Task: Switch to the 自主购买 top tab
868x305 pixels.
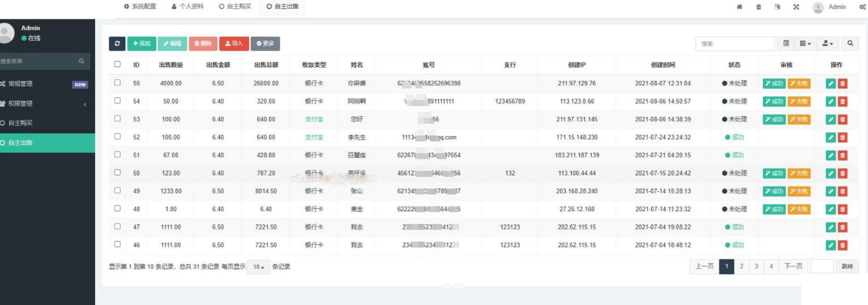Action: [x=235, y=6]
